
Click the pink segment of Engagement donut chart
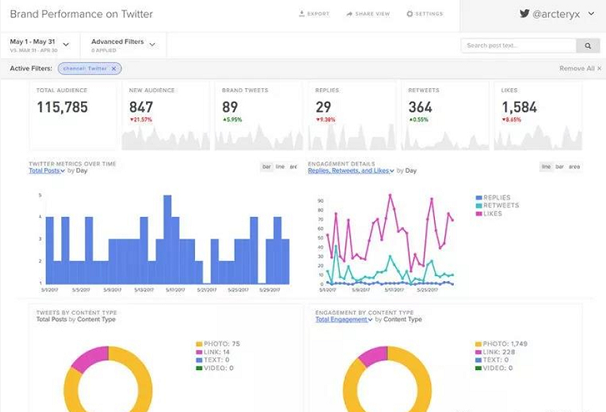pos(374,355)
